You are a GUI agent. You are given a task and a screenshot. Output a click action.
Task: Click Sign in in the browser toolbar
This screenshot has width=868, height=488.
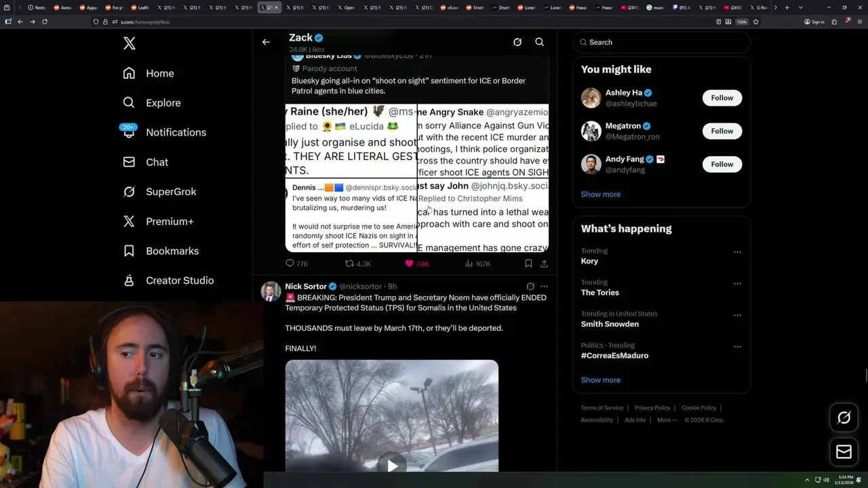pyautogui.click(x=814, y=22)
